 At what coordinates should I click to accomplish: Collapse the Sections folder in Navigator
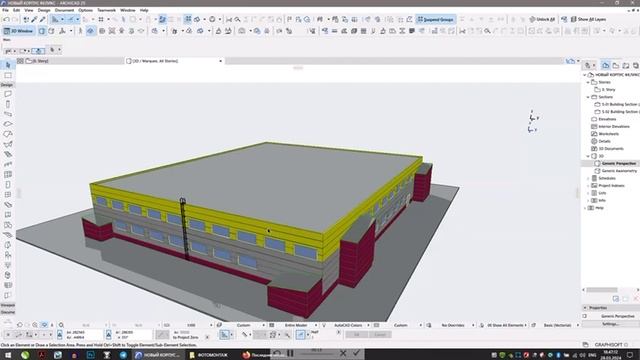tap(588, 97)
